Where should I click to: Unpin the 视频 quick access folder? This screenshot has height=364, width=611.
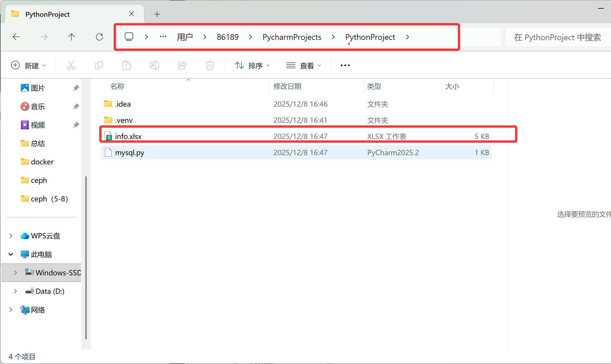pyautogui.click(x=76, y=125)
